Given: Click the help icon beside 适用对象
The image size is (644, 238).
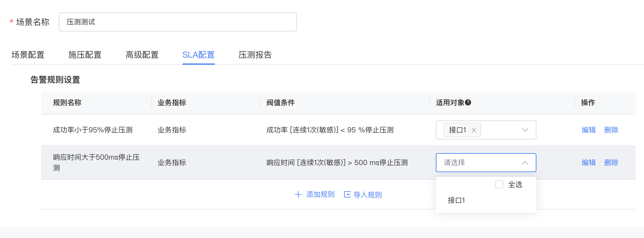Looking at the screenshot, I should [x=468, y=103].
